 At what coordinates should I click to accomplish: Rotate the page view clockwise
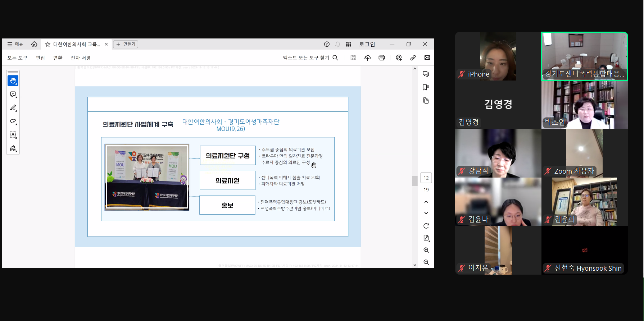[426, 226]
